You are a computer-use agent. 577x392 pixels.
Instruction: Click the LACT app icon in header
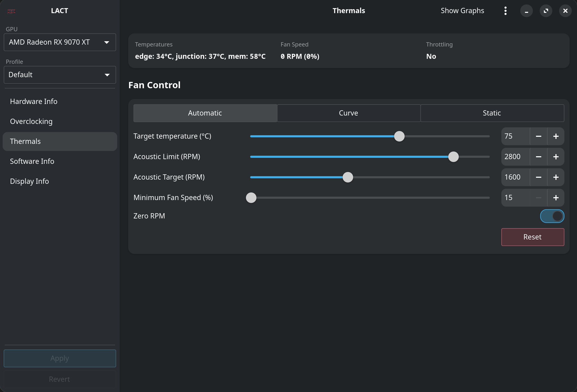click(12, 11)
